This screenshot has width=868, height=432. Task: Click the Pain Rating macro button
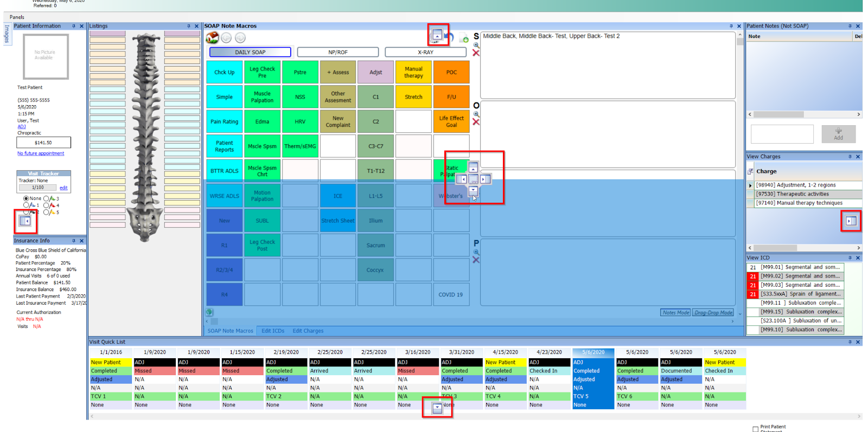[225, 121]
